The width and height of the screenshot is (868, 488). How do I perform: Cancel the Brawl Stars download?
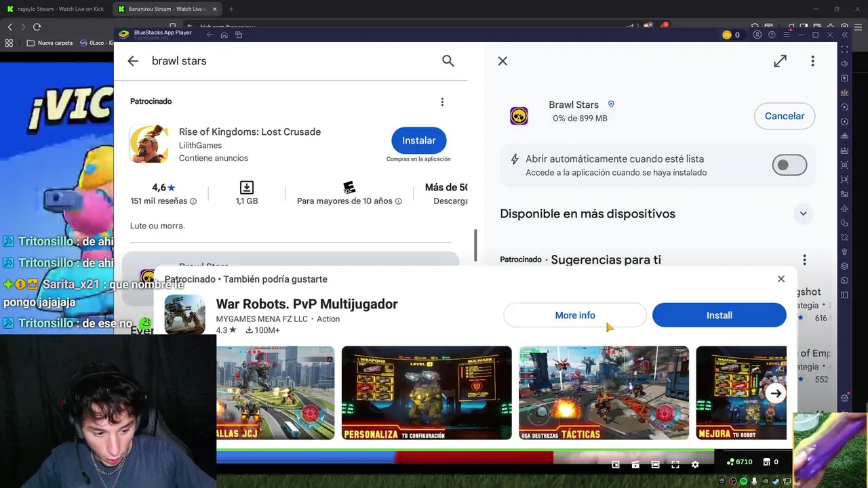click(x=785, y=116)
